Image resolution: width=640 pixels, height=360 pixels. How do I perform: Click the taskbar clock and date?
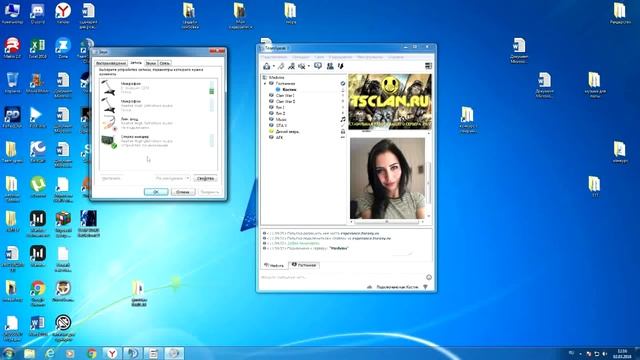point(622,353)
